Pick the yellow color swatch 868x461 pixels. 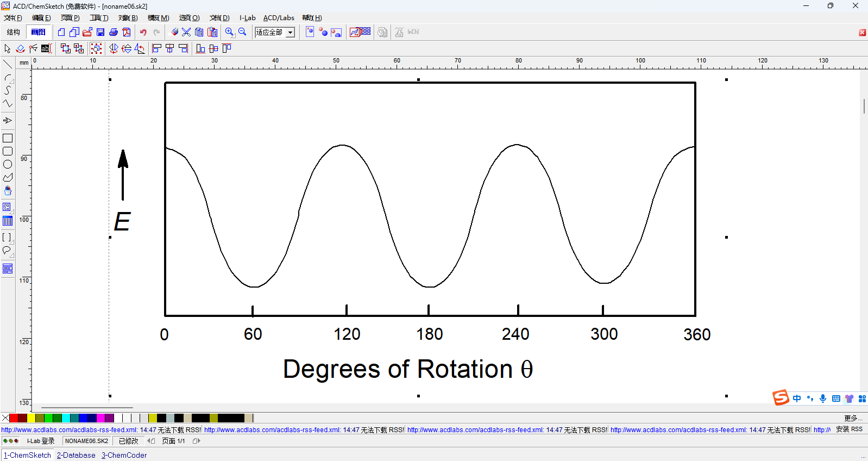point(31,418)
